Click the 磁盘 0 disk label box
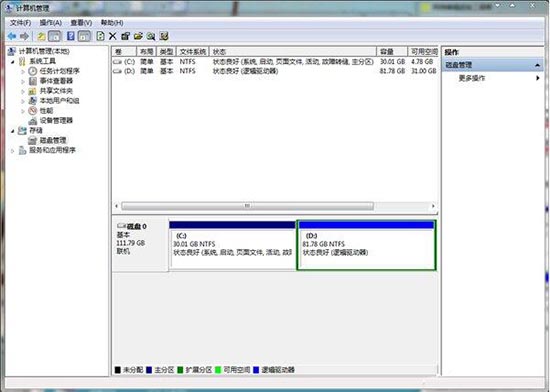The height and width of the screenshot is (392, 550). coord(140,244)
